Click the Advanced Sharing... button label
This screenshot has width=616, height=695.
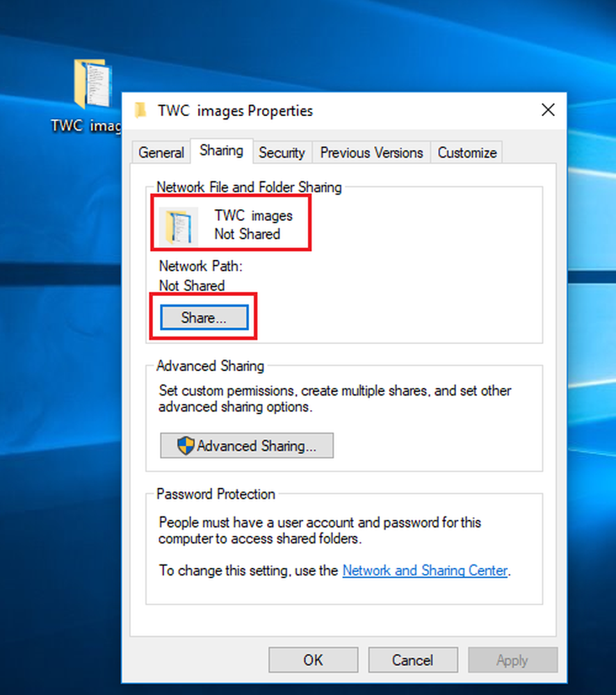(257, 446)
